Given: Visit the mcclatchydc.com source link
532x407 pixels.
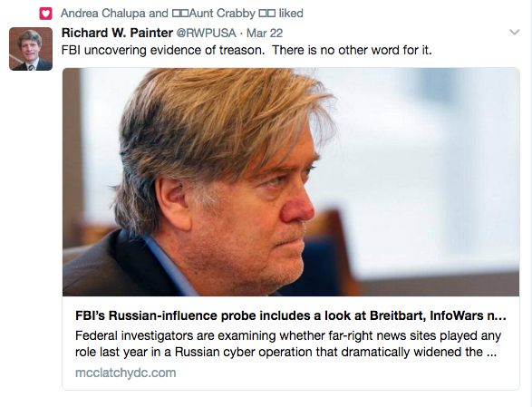Looking at the screenshot, I should 126,373.
